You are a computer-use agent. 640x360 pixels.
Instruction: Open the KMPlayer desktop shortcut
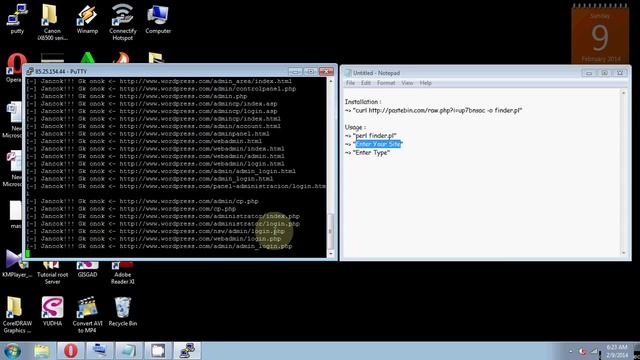(16, 264)
